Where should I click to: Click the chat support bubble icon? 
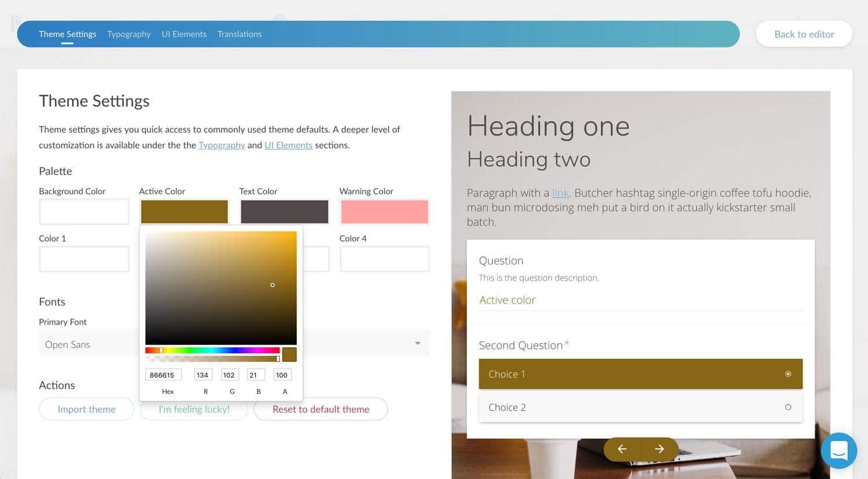click(x=838, y=451)
